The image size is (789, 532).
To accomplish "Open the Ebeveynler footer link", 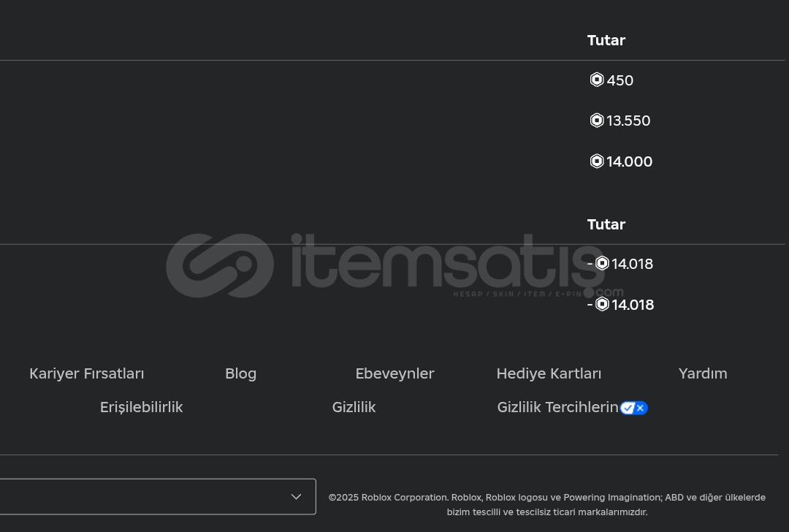I will tap(394, 373).
